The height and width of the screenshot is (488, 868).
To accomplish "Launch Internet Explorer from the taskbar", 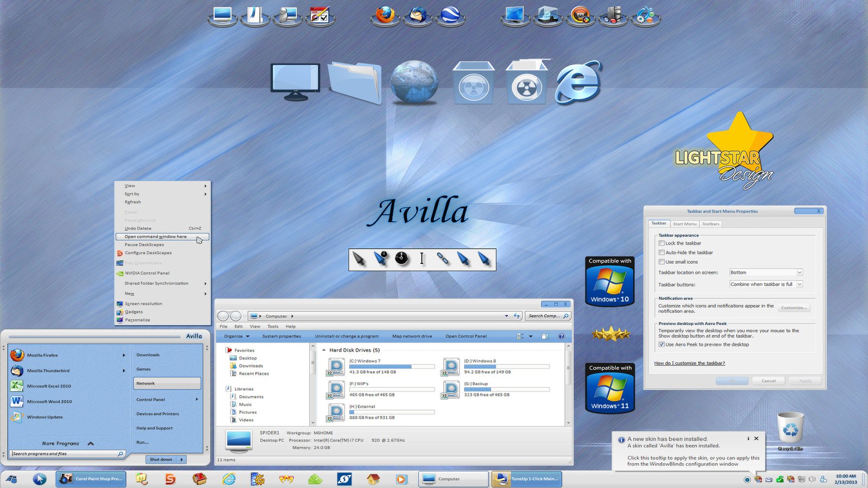I will click(229, 479).
